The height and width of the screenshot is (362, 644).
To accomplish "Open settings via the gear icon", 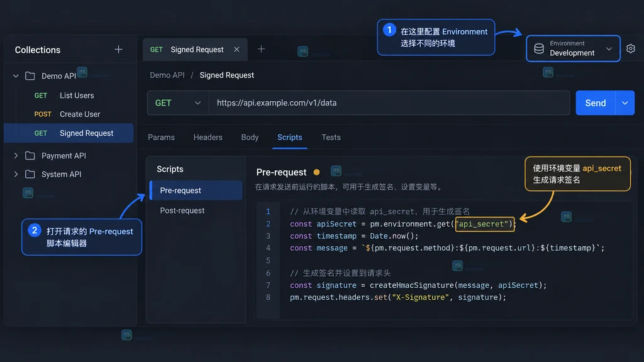I will coord(630,48).
